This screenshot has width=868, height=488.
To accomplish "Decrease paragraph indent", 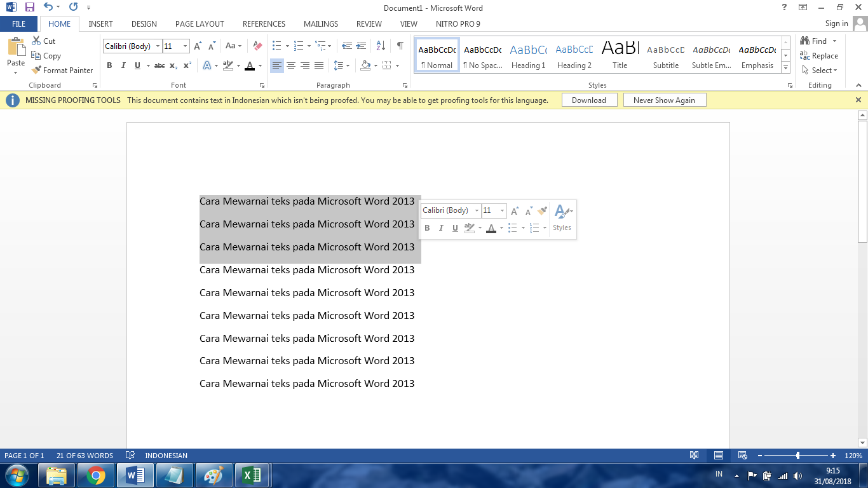I will 347,46.
